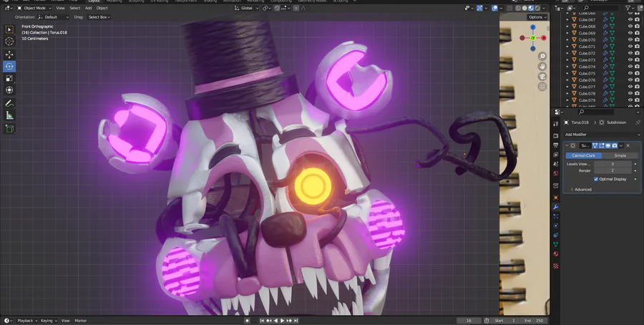Open Drag Select Box dropdown
The image size is (644, 325).
[99, 17]
